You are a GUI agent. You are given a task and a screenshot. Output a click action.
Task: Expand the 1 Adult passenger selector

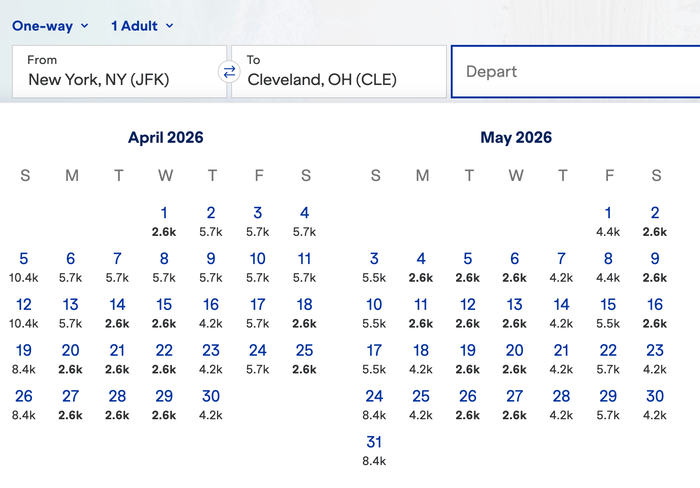click(142, 26)
